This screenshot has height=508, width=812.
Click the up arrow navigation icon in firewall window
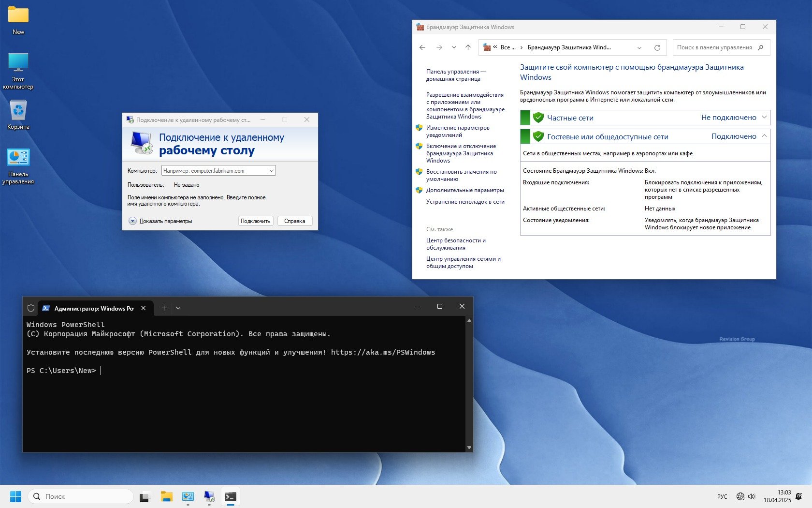point(468,47)
